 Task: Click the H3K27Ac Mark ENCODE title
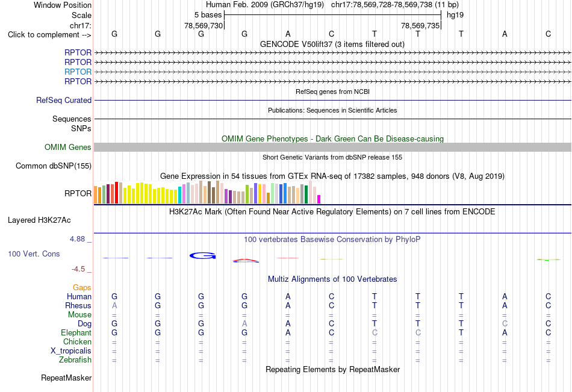(332, 212)
